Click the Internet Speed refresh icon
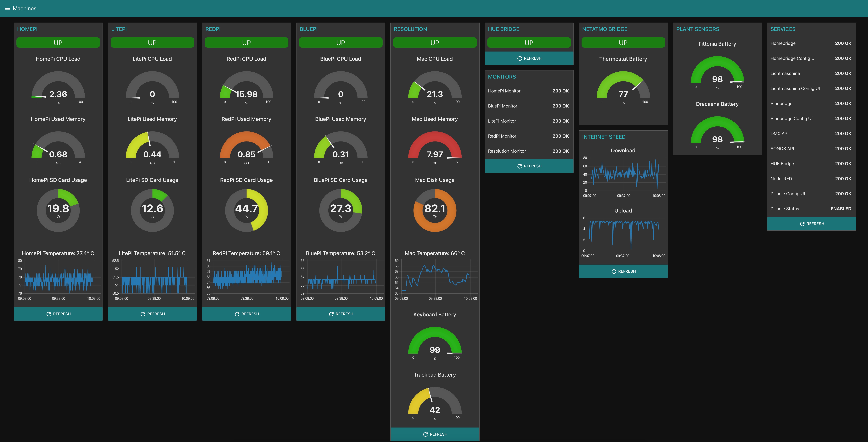Screen dimensions: 868x442 point(614,272)
